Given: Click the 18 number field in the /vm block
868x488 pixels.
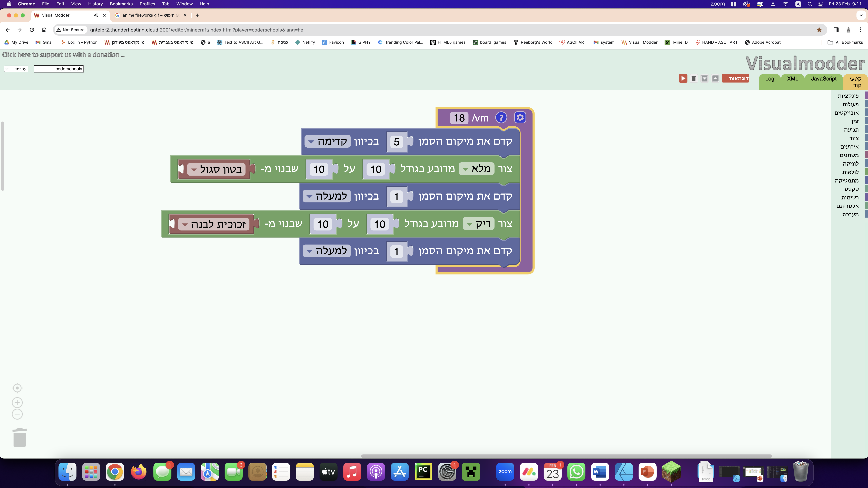Looking at the screenshot, I should pos(459,118).
